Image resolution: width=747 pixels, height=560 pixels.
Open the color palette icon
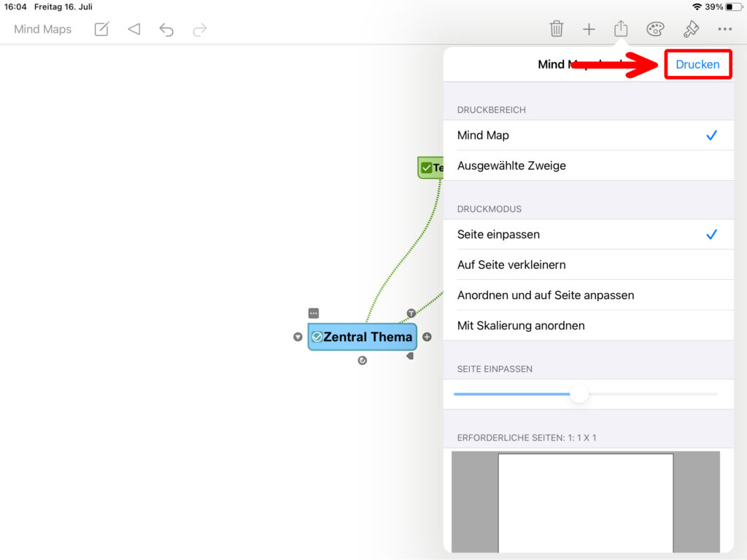[x=655, y=29]
